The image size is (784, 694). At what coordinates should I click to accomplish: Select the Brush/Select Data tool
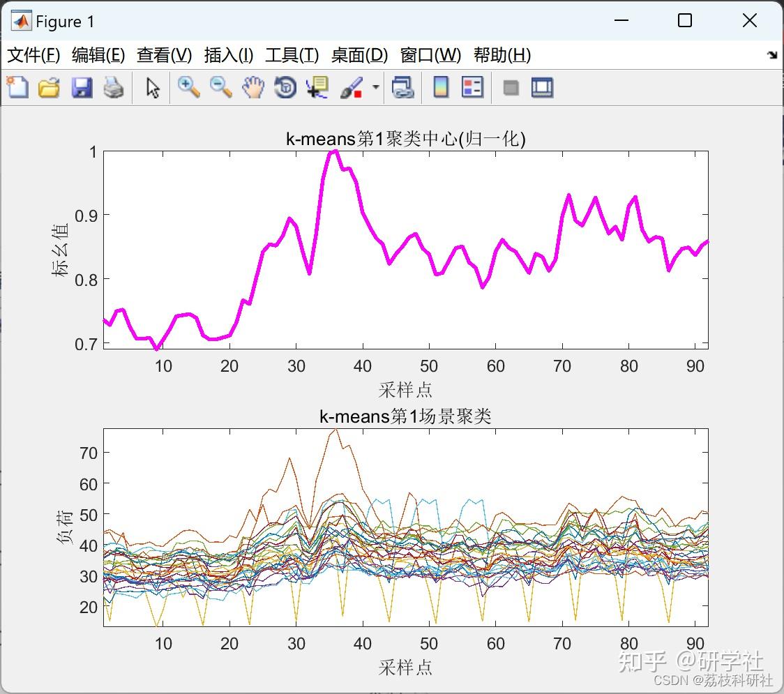[x=352, y=87]
